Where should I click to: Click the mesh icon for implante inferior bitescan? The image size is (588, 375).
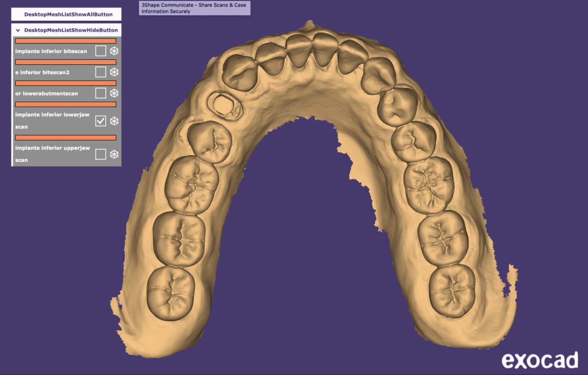pyautogui.click(x=114, y=51)
